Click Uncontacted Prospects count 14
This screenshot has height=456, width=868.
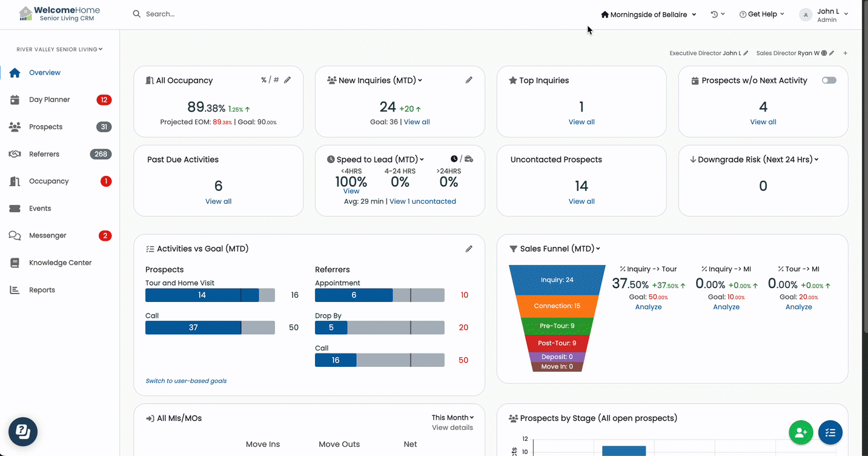(581, 186)
